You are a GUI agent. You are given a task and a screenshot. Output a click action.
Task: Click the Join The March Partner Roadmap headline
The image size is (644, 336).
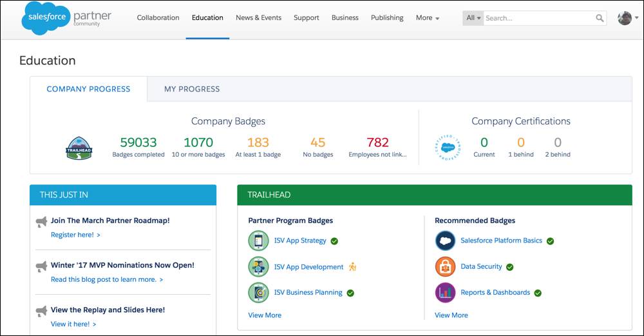coord(110,221)
